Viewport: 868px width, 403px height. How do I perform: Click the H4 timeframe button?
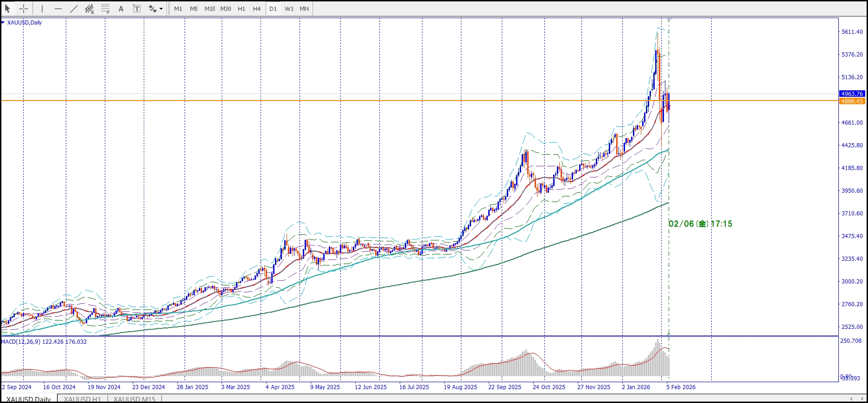tap(256, 9)
